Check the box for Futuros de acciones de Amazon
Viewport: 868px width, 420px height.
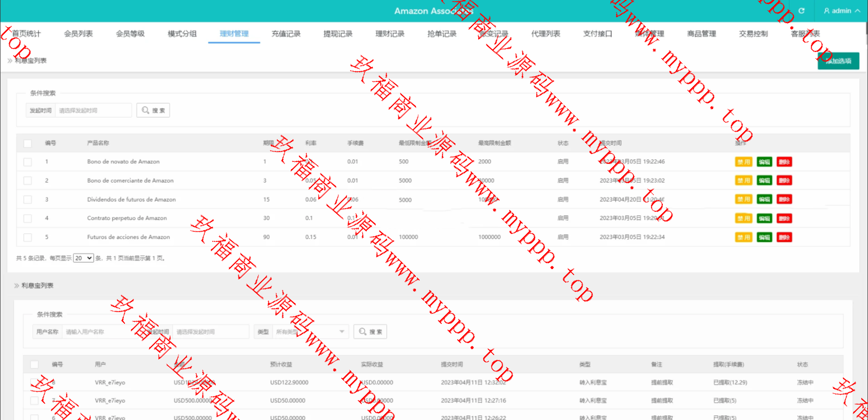click(28, 237)
